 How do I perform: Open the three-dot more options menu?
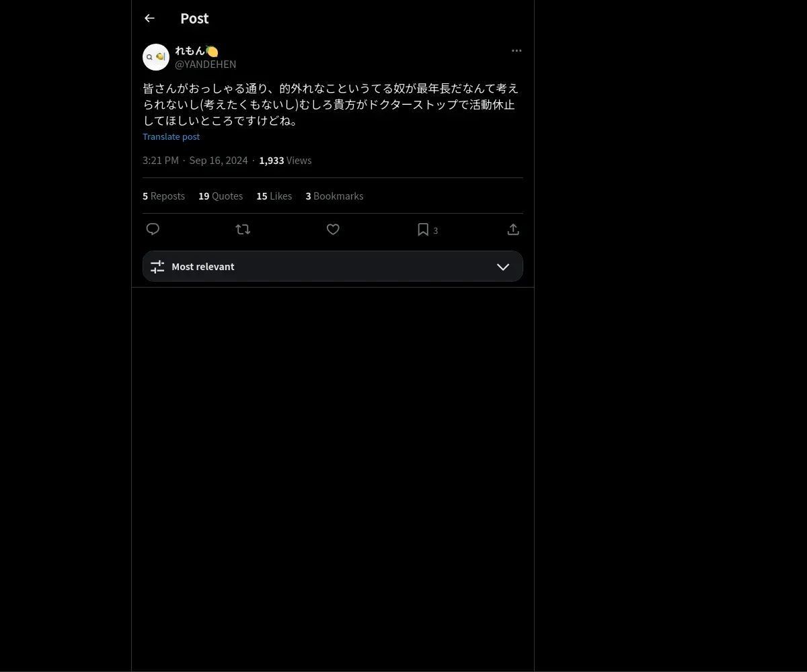click(516, 51)
